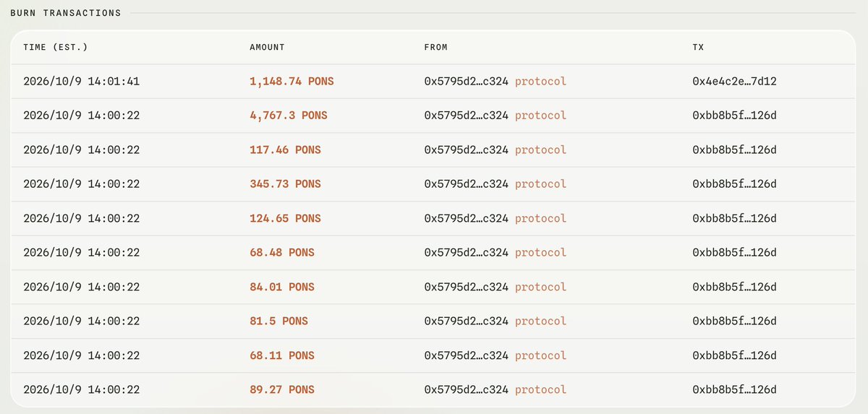Click the AMOUNT column header
868x414 pixels.
(x=267, y=47)
